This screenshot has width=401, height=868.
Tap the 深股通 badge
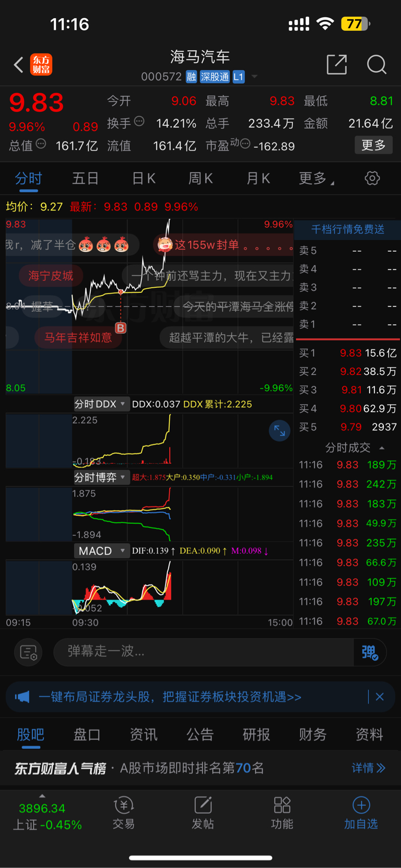pos(215,77)
